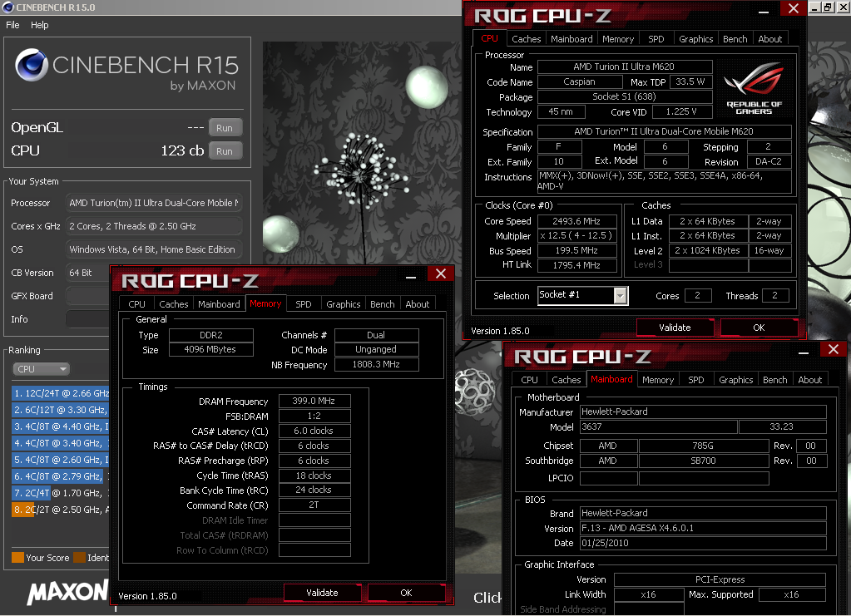Select ranking entry 2C/4T @ 1.70 GHz
The width and height of the screenshot is (851, 616).
pyautogui.click(x=61, y=493)
